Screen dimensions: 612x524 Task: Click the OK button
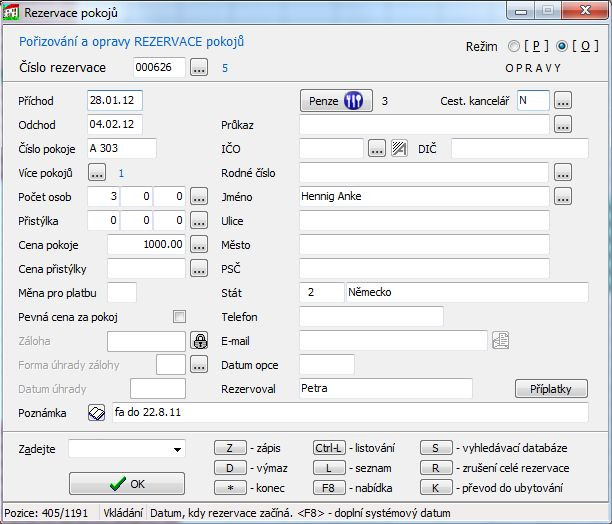(127, 484)
